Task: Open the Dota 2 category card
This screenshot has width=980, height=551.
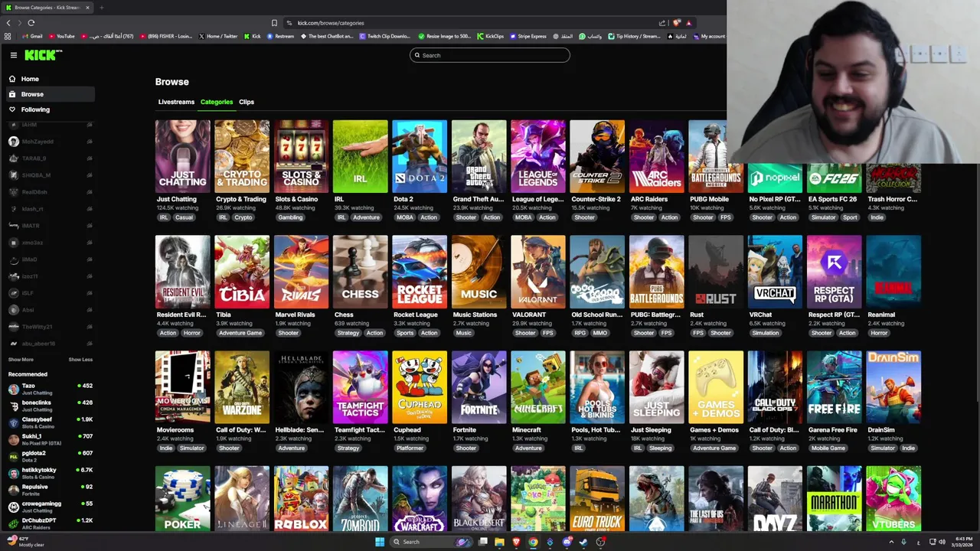Action: pos(420,156)
